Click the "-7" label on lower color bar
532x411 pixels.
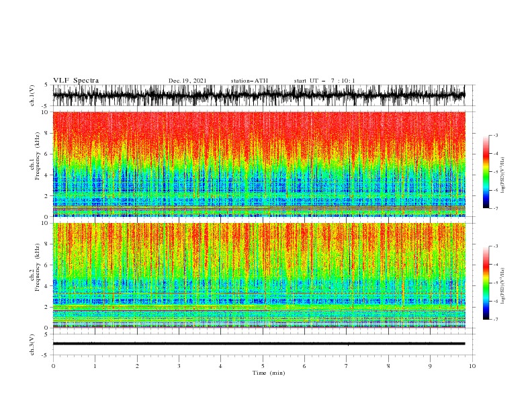point(495,319)
